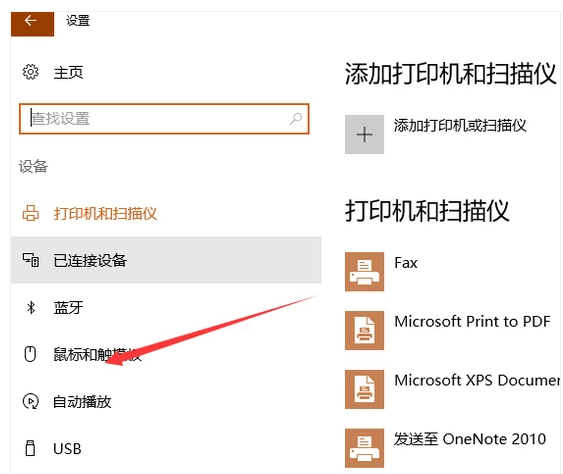Image resolution: width=563 pixels, height=474 pixels.
Task: Open the autoplay icon for 自动播放
Action: tap(31, 401)
